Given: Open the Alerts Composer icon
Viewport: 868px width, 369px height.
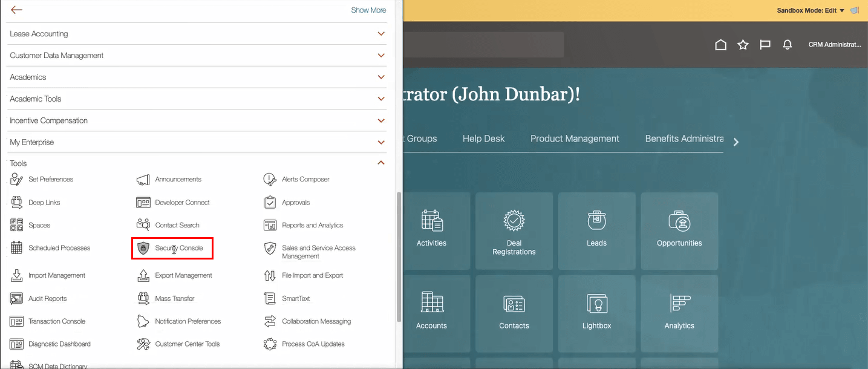Looking at the screenshot, I should pos(270,180).
